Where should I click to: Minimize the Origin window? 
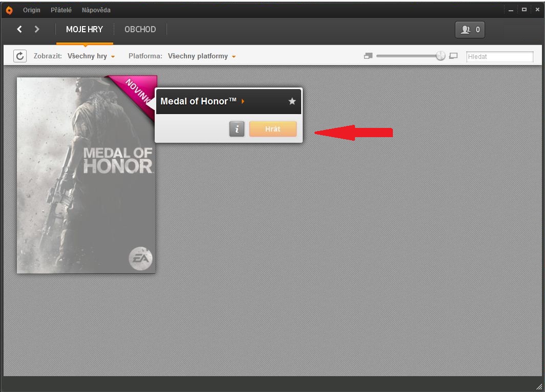click(x=511, y=10)
